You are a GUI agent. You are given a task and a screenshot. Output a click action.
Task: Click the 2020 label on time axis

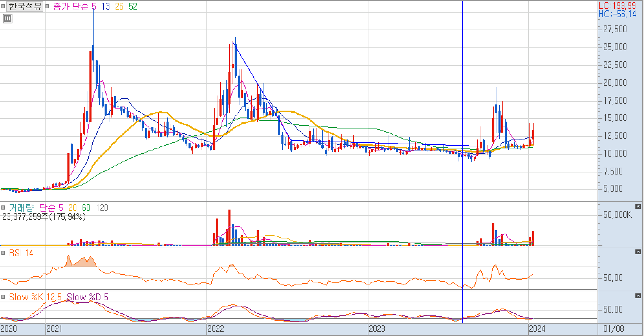9,329
